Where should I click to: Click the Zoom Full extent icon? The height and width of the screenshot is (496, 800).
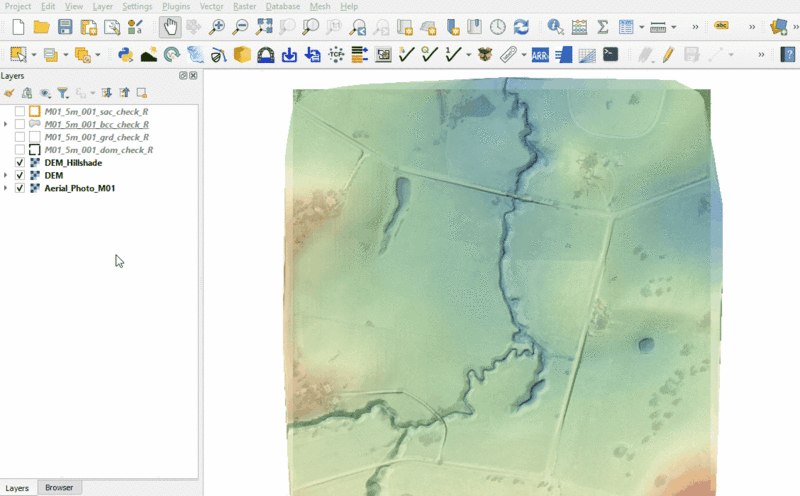[264, 27]
